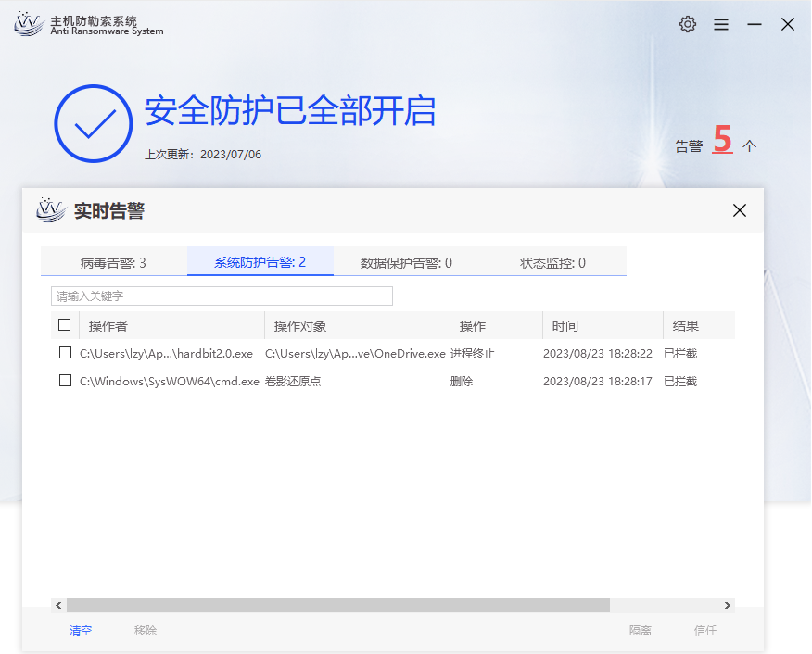The width and height of the screenshot is (812, 654).
Task: Select the SysWOW64\cmd.exe operator cell
Action: pyautogui.click(x=170, y=382)
